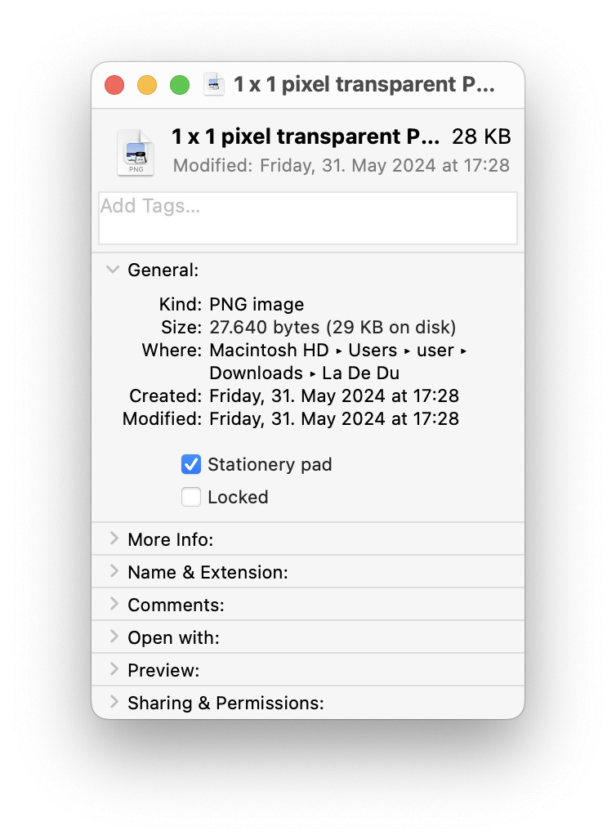The height and width of the screenshot is (840, 616).
Task: Close the info window with red button
Action: pyautogui.click(x=114, y=85)
